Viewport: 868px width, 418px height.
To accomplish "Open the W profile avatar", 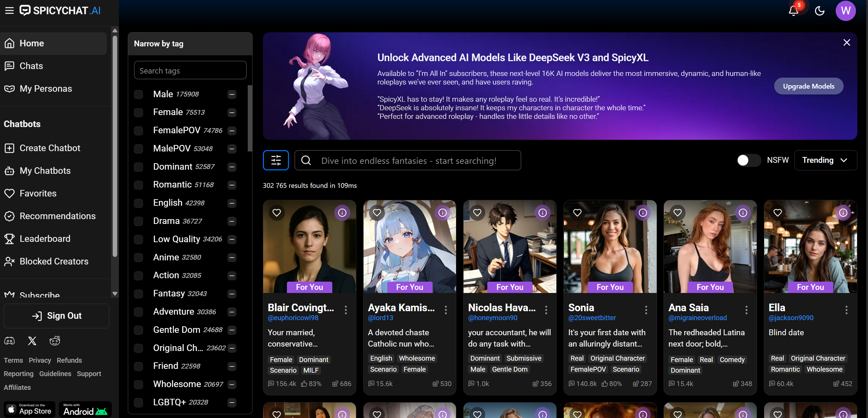I will 845,11.
